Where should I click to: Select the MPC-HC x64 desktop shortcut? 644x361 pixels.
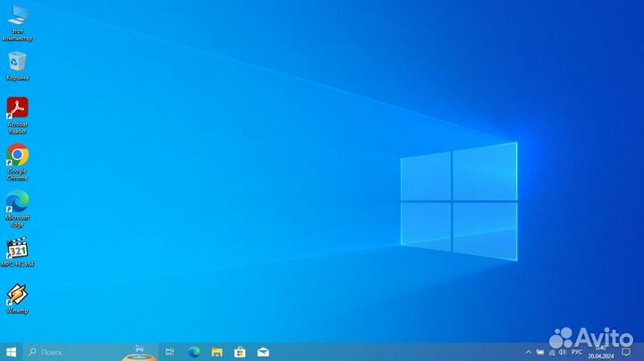click(17, 252)
